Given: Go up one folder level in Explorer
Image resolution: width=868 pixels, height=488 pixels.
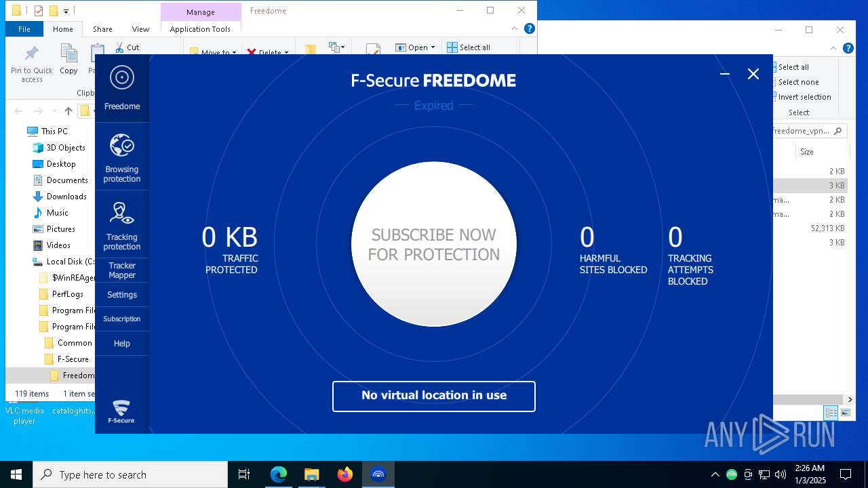Looking at the screenshot, I should pyautogui.click(x=68, y=111).
